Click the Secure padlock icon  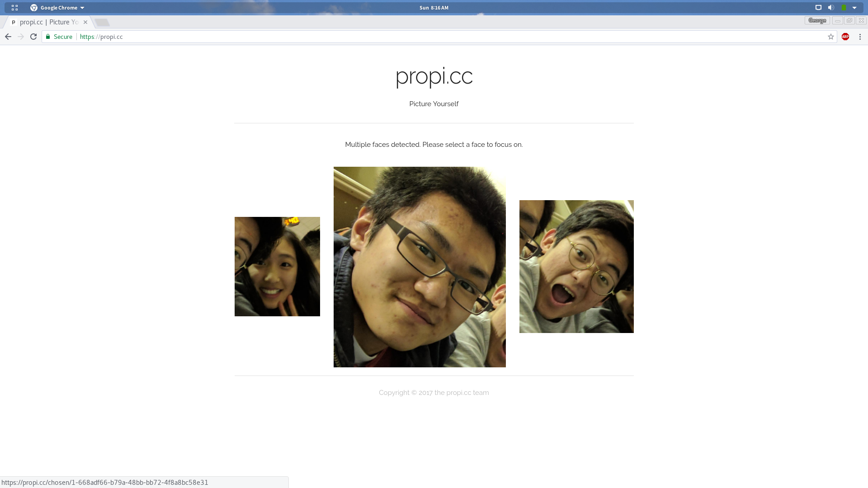[48, 37]
